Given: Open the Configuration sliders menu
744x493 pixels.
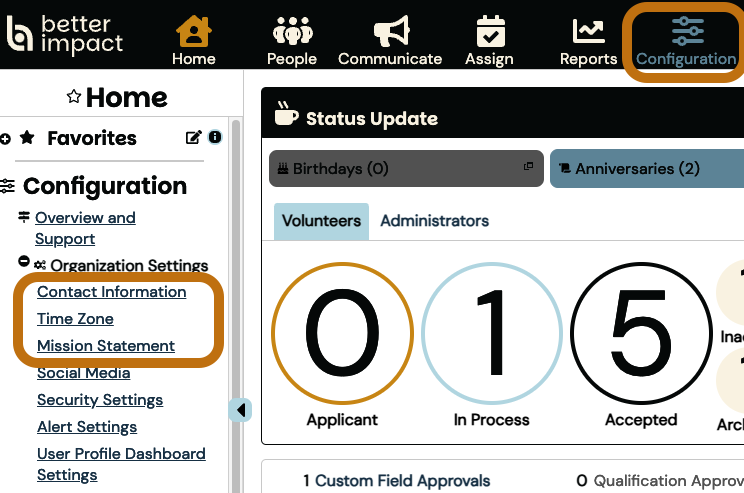Looking at the screenshot, I should coord(686,41).
